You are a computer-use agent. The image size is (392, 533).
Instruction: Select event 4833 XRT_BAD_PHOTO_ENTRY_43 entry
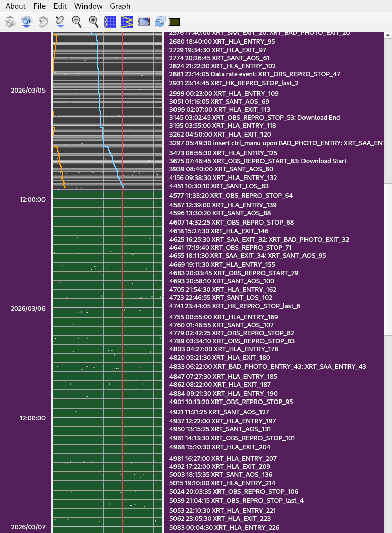(x=268, y=367)
